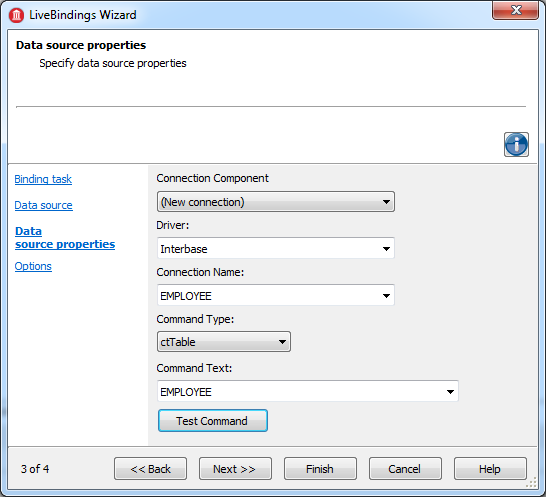Image resolution: width=546 pixels, height=497 pixels.
Task: Go to the Binding task step
Action: [x=43, y=179]
